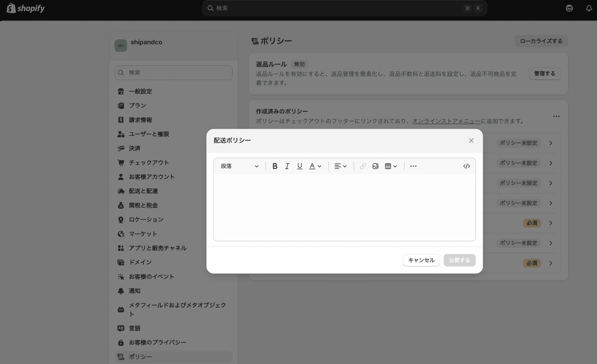Apply underline formatting to text
The height and width of the screenshot is (364, 597).
pyautogui.click(x=299, y=166)
